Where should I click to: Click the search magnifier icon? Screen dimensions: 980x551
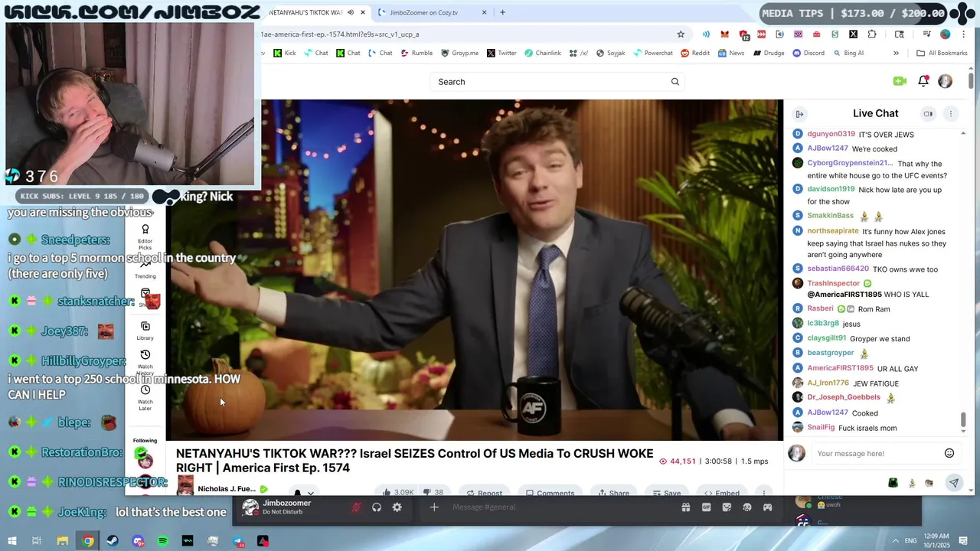click(x=675, y=82)
